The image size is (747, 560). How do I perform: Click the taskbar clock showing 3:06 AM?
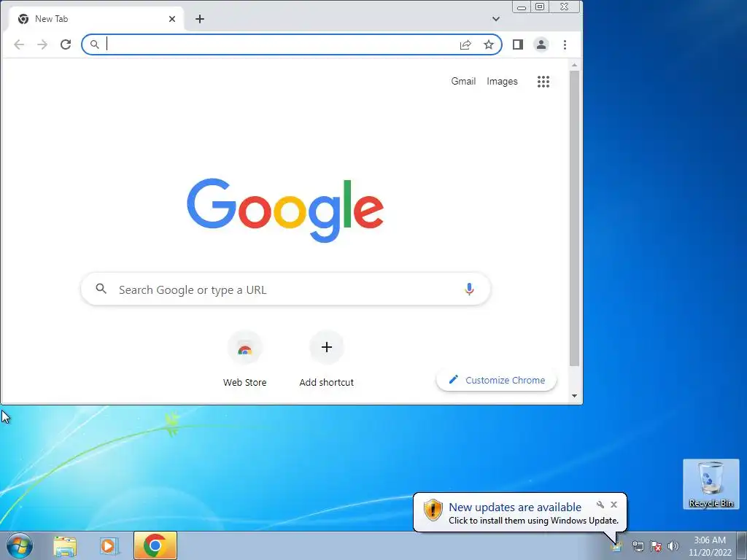[x=710, y=545]
